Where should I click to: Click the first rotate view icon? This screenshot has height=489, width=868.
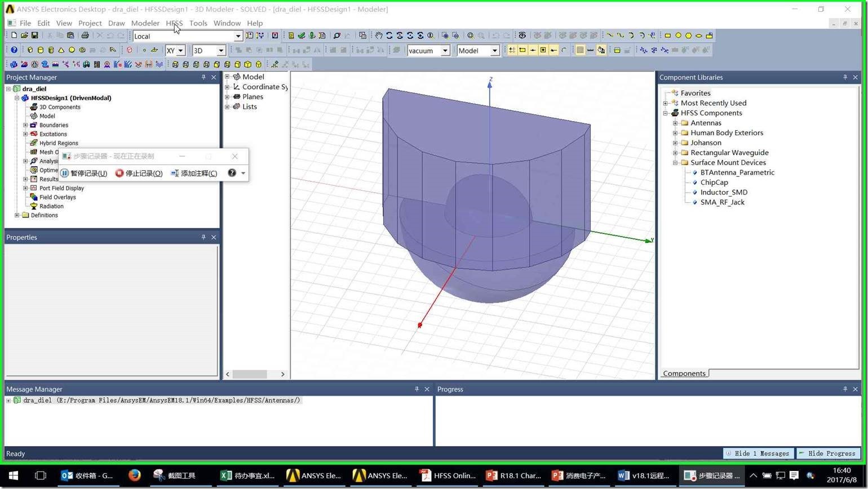[x=389, y=35]
